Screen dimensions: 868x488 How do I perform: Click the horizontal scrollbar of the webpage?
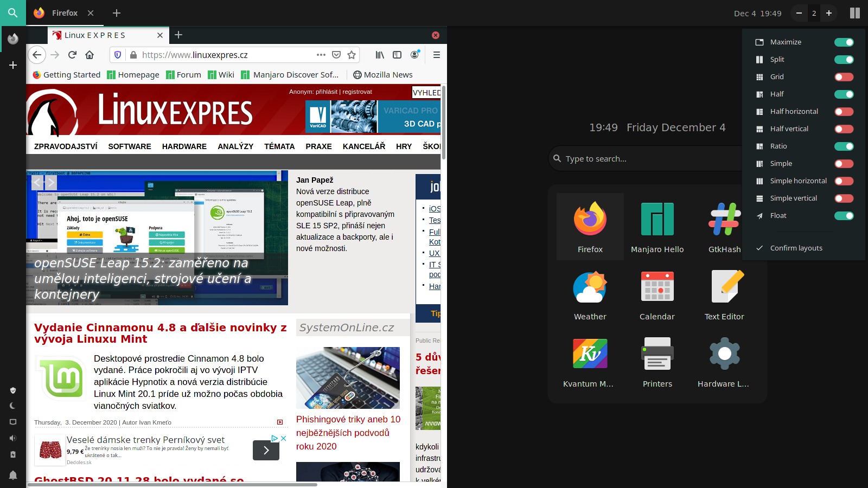click(x=173, y=484)
